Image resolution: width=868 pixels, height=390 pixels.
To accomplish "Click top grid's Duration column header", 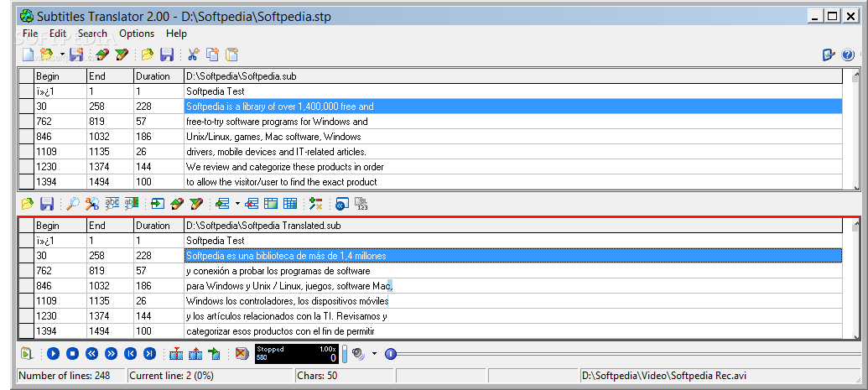I will coord(159,75).
